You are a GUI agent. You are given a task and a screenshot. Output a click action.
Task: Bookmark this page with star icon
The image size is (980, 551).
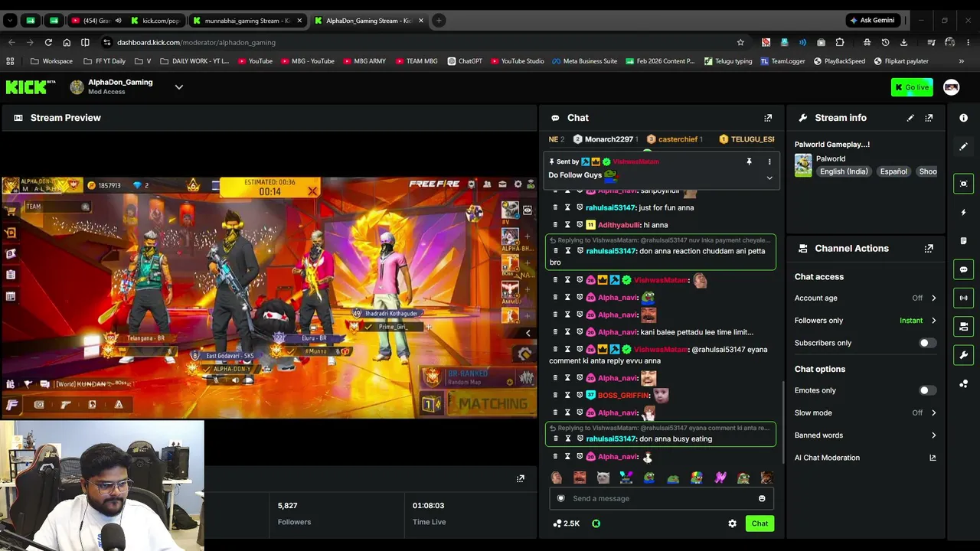point(740,42)
